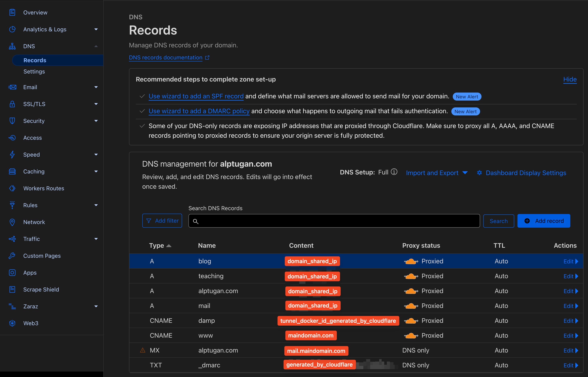Click the Use wizard to add an SPF record link
The width and height of the screenshot is (588, 377).
point(196,96)
